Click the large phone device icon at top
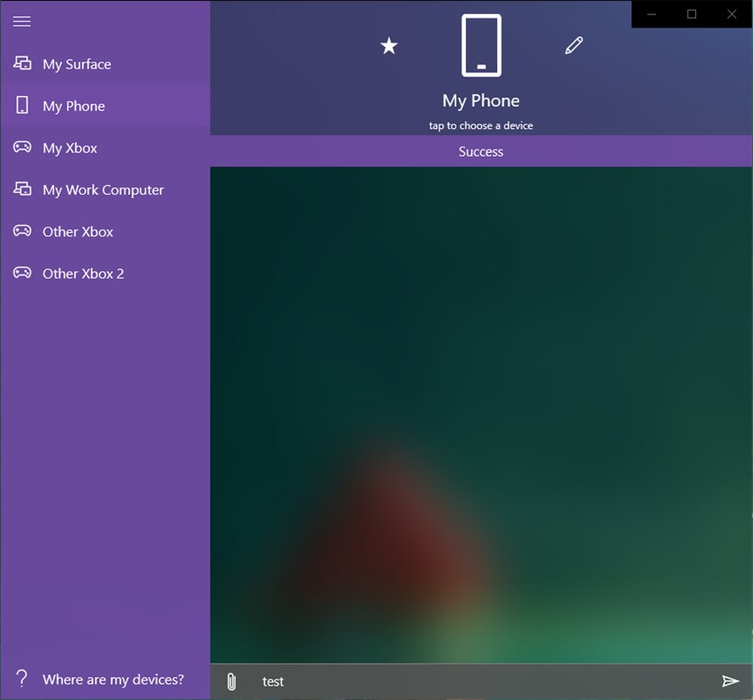Screen dimensions: 753x700 tap(480, 44)
